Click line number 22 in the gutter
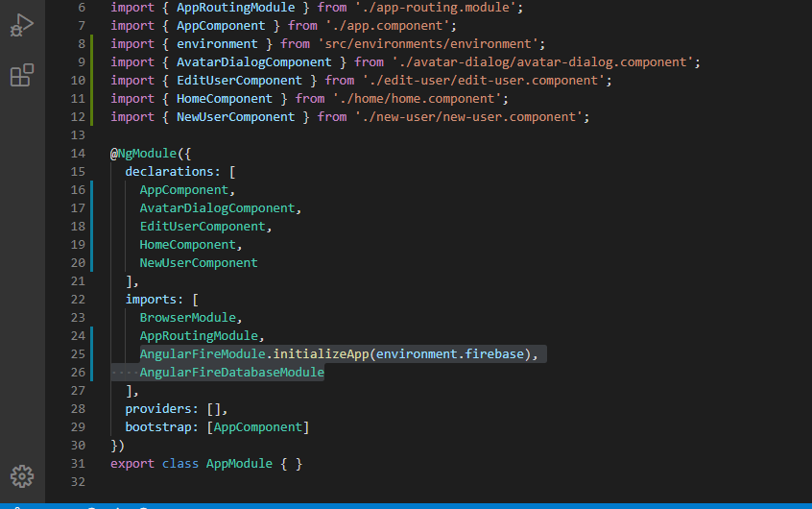The width and height of the screenshot is (812, 509). 78,300
